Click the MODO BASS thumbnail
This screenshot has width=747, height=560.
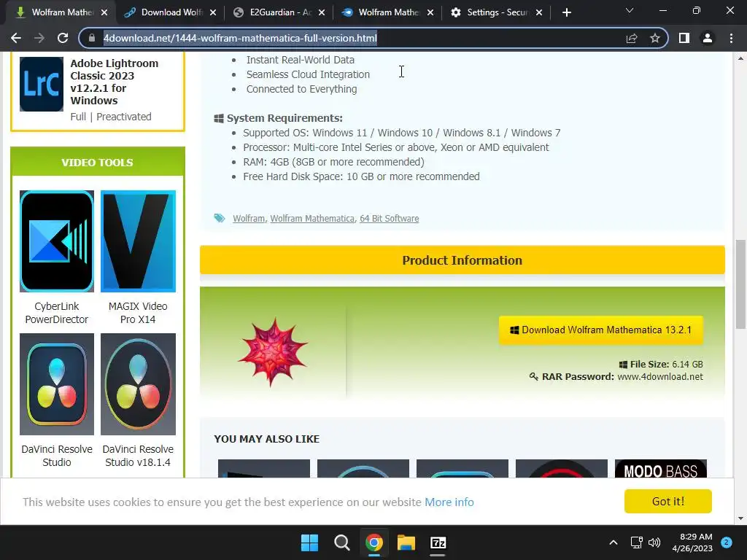[661, 469]
